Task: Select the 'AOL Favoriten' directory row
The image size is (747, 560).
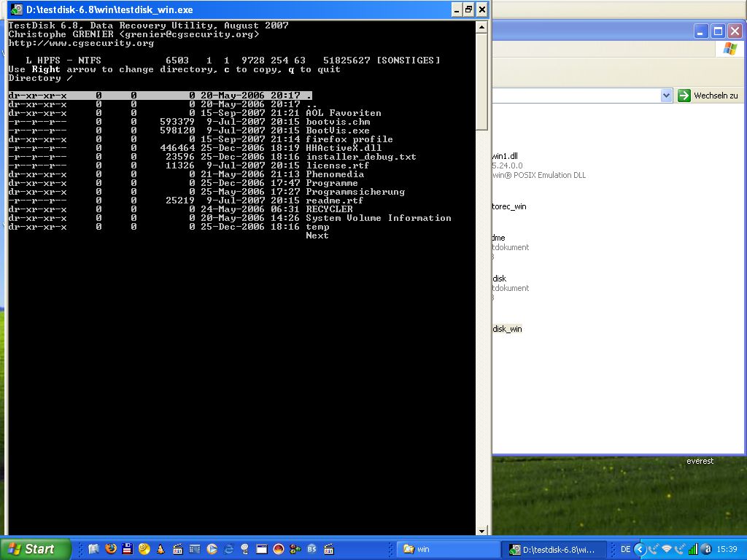Action: click(x=195, y=113)
